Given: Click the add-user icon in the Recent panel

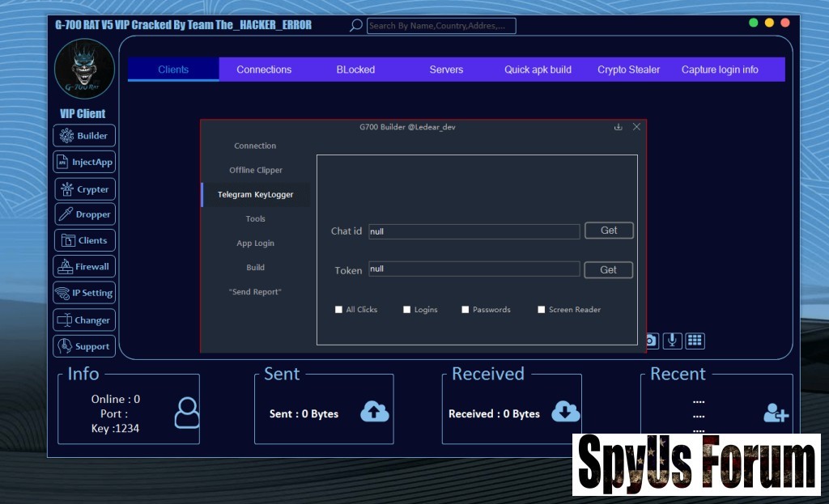Looking at the screenshot, I should pyautogui.click(x=776, y=413).
